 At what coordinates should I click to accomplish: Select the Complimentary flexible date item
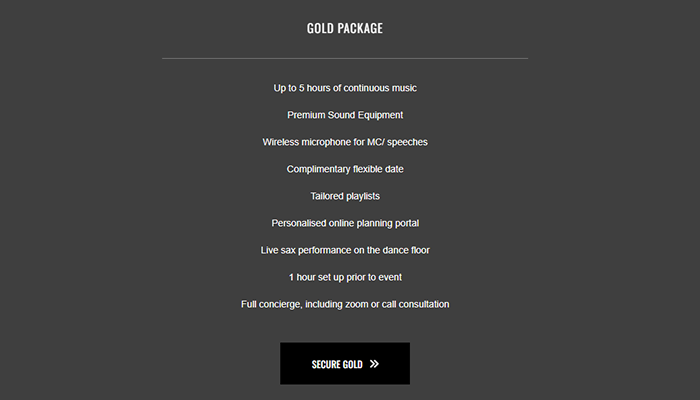[345, 169]
